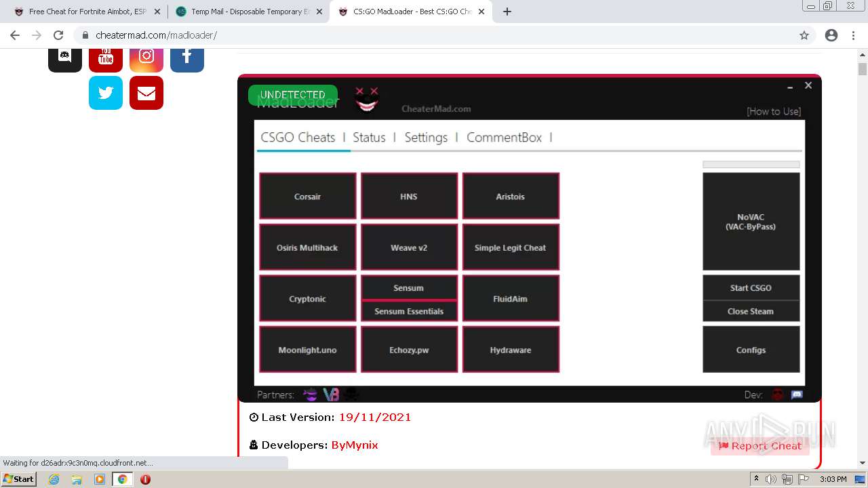Show hidden system tray icons
The height and width of the screenshot is (488, 868).
pos(756,479)
